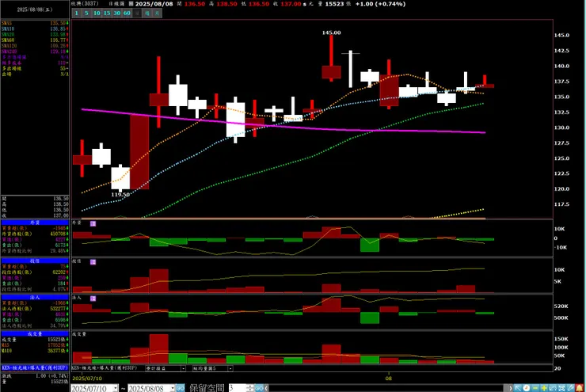Click the chart scrollbar left arrow
The width and height of the screenshot is (586, 392).
click(266, 388)
